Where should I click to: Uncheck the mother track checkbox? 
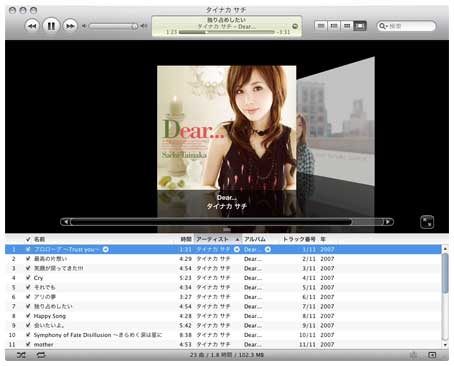pyautogui.click(x=28, y=344)
